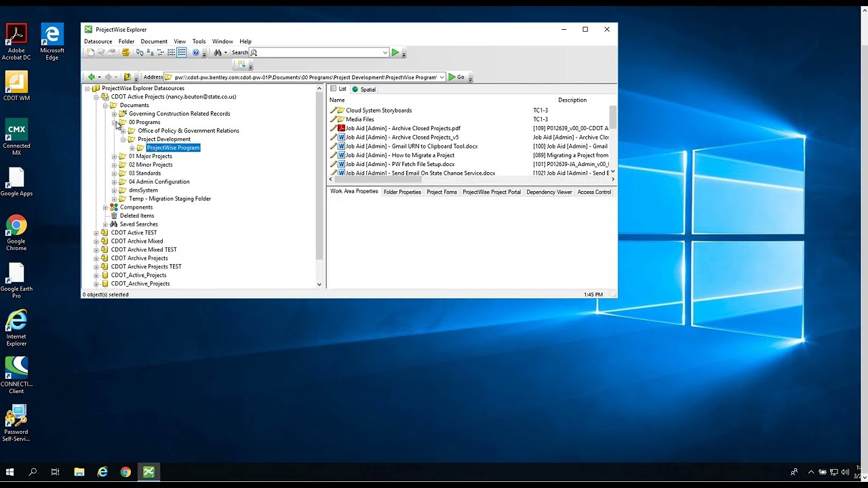Click the yellow printer-like toolbar icon
The image size is (868, 488).
click(125, 52)
